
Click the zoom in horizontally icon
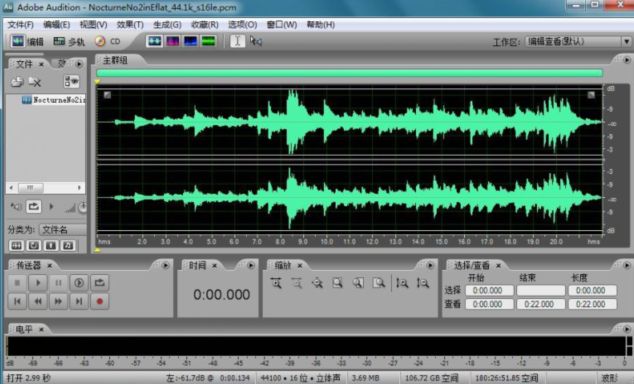tap(276, 283)
